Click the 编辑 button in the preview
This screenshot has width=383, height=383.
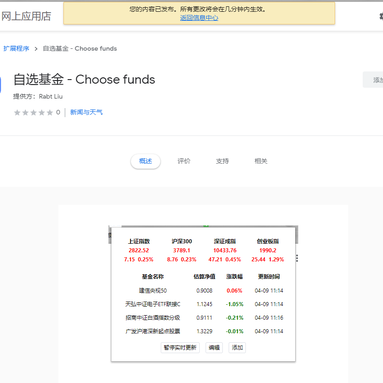click(214, 347)
